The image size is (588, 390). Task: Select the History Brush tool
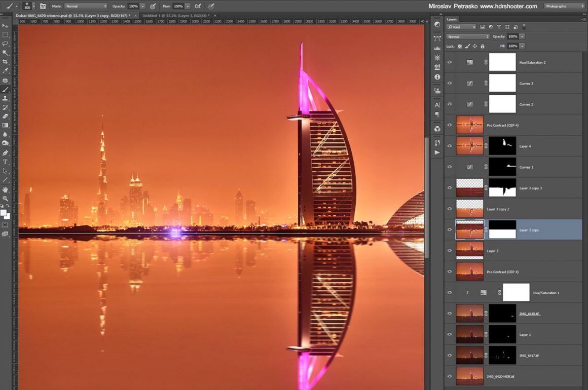pyautogui.click(x=5, y=107)
